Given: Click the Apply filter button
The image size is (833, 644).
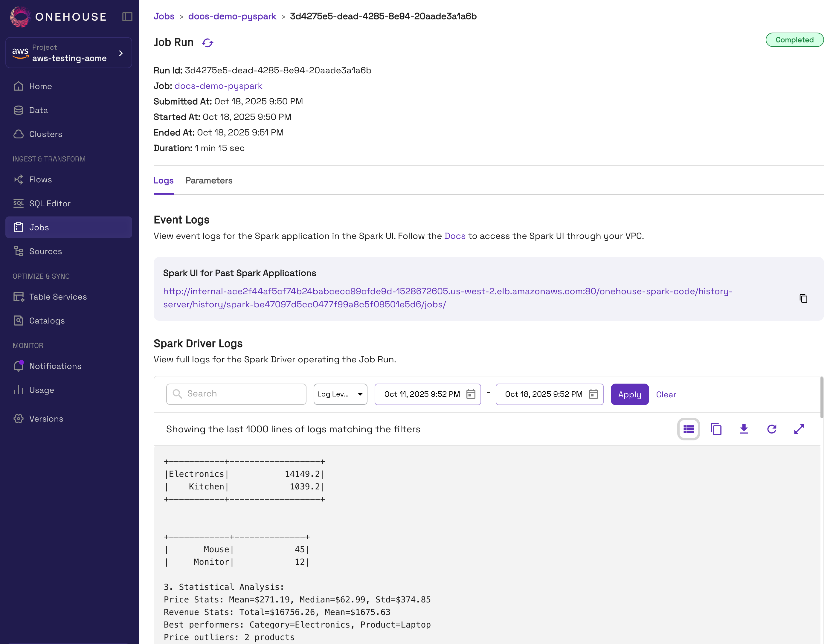Looking at the screenshot, I should pyautogui.click(x=629, y=394).
